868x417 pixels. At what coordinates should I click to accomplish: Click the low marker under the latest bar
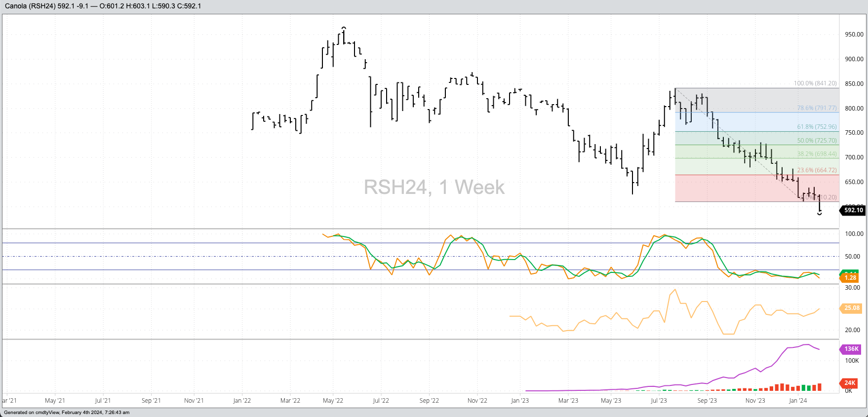pyautogui.click(x=820, y=214)
